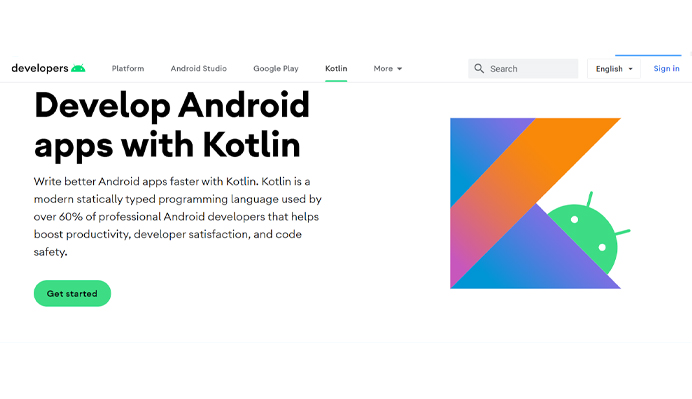Click the search magnifier icon
692x399 pixels.
(x=479, y=68)
